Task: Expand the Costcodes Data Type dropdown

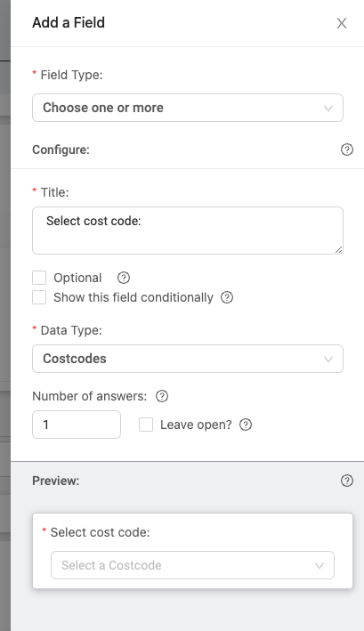Action: (188, 359)
